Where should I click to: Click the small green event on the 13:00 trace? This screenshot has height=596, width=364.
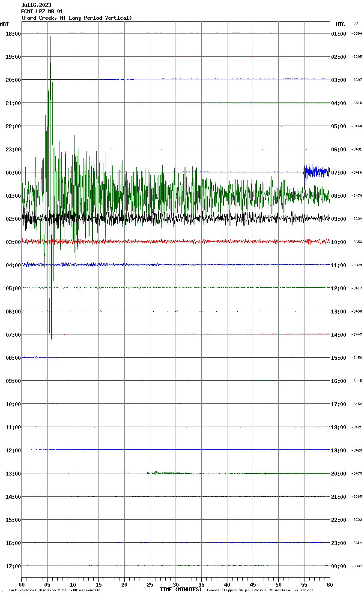tap(156, 473)
